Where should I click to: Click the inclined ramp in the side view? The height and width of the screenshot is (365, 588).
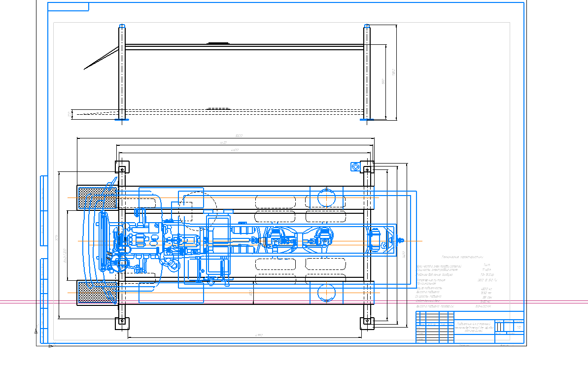[101, 58]
